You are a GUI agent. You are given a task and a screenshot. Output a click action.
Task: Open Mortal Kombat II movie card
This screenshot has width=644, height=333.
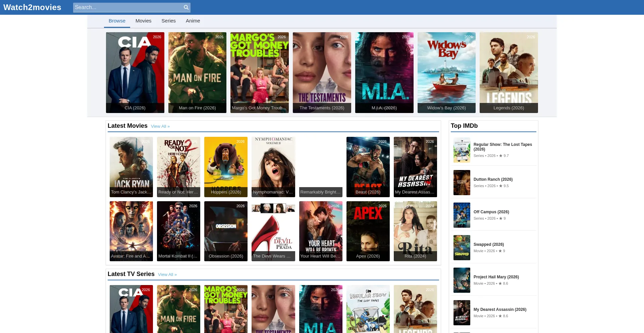point(178,231)
